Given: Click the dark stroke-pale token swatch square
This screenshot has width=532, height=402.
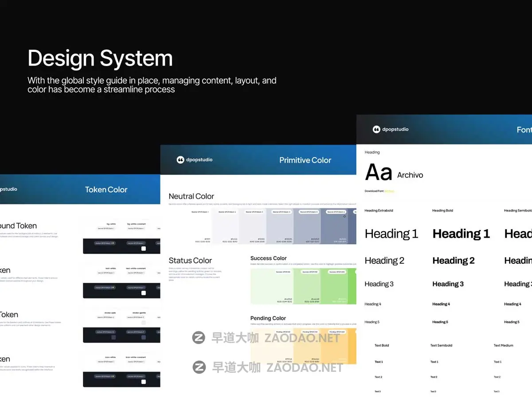Looking at the screenshot, I should point(113,337).
